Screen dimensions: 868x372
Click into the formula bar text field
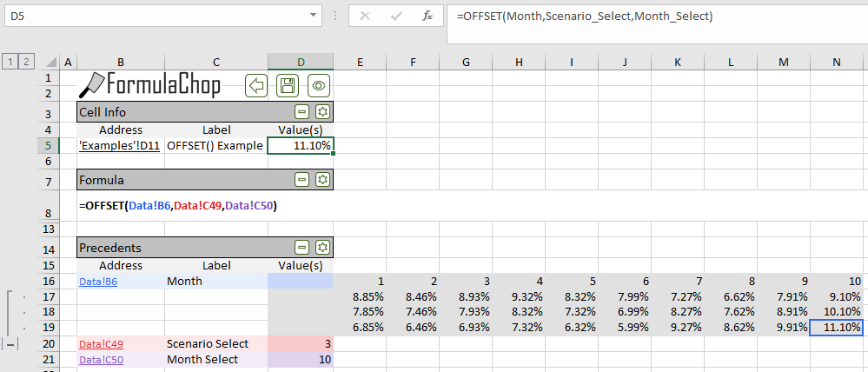(652, 16)
